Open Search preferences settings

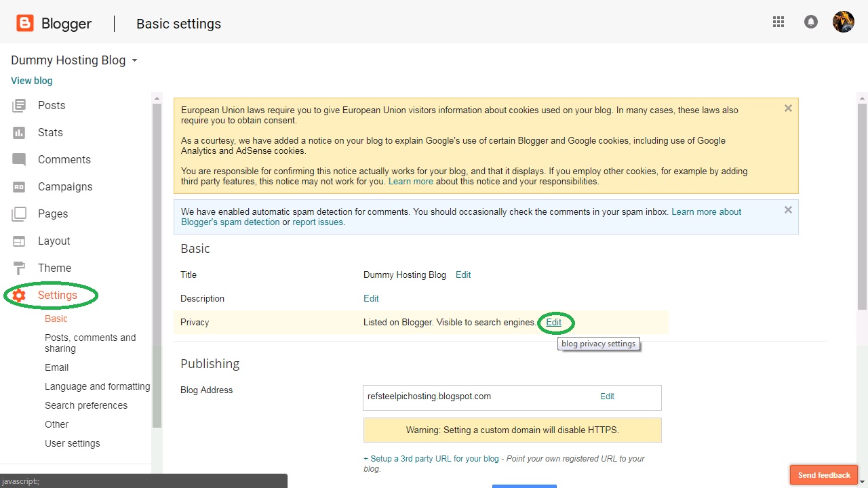(86, 405)
